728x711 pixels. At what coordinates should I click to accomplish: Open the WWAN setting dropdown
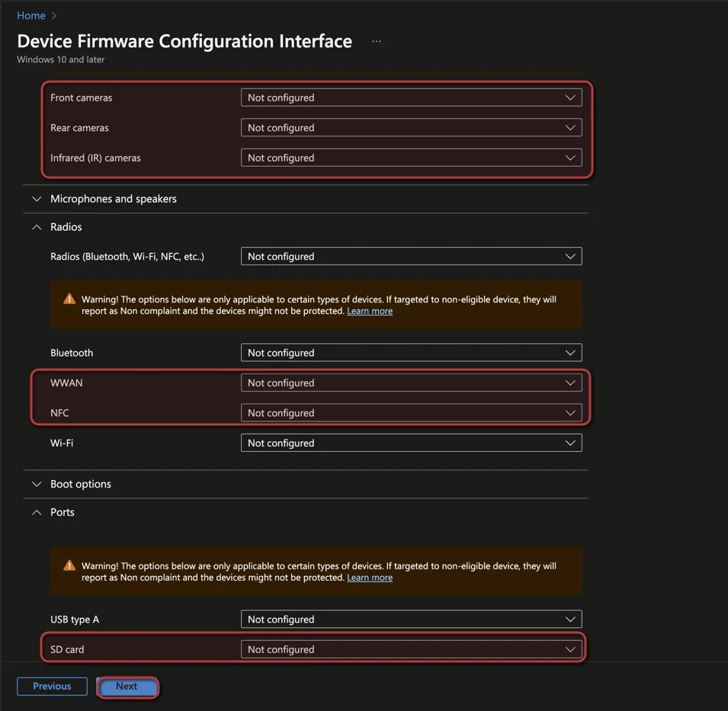tap(412, 383)
